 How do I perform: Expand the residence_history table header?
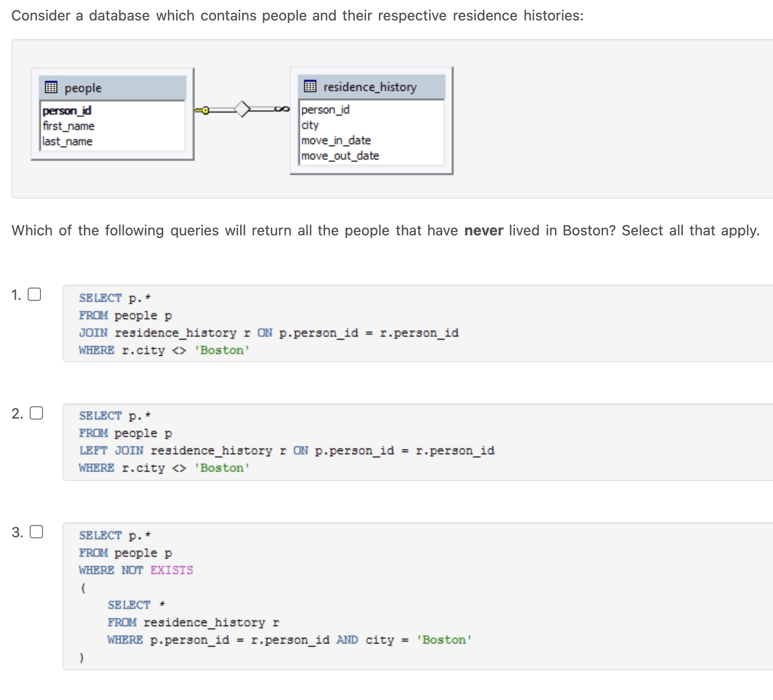(x=370, y=86)
